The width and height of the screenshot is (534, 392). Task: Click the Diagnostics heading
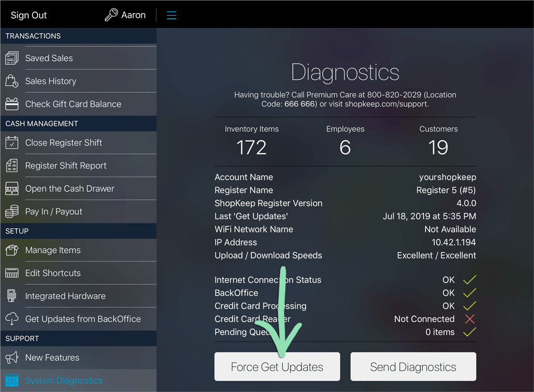coord(345,72)
